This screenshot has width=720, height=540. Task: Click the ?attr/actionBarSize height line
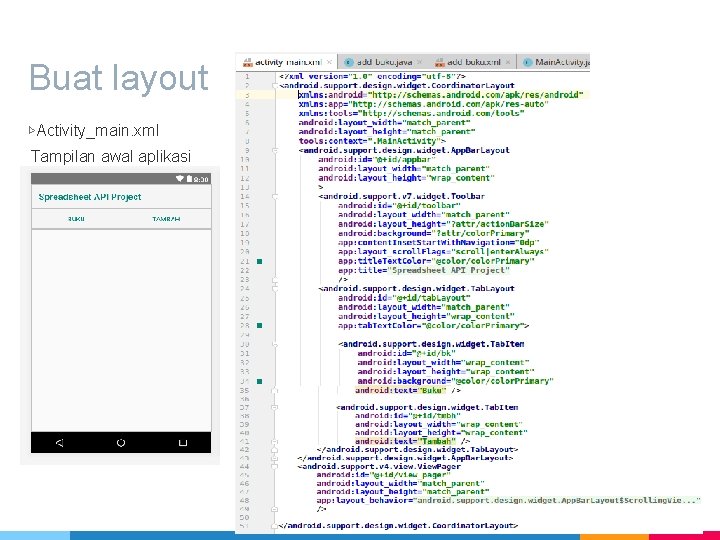[x=443, y=224]
